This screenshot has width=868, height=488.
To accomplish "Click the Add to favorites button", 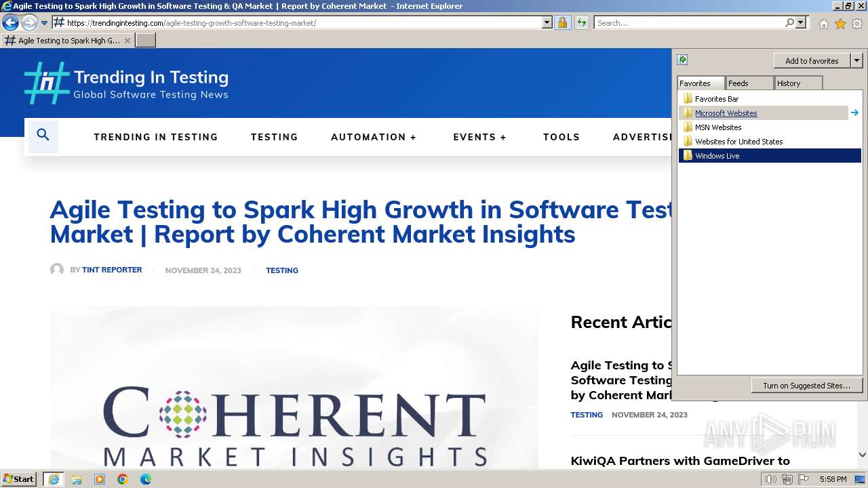I will (x=812, y=61).
